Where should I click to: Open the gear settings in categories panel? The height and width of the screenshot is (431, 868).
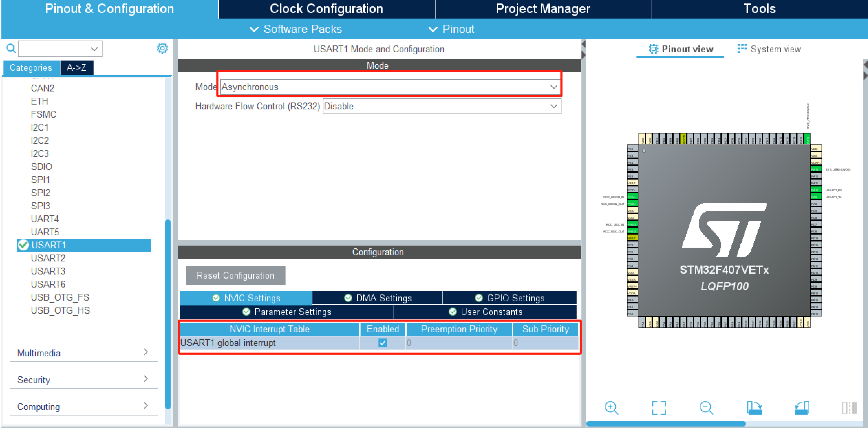coord(162,49)
